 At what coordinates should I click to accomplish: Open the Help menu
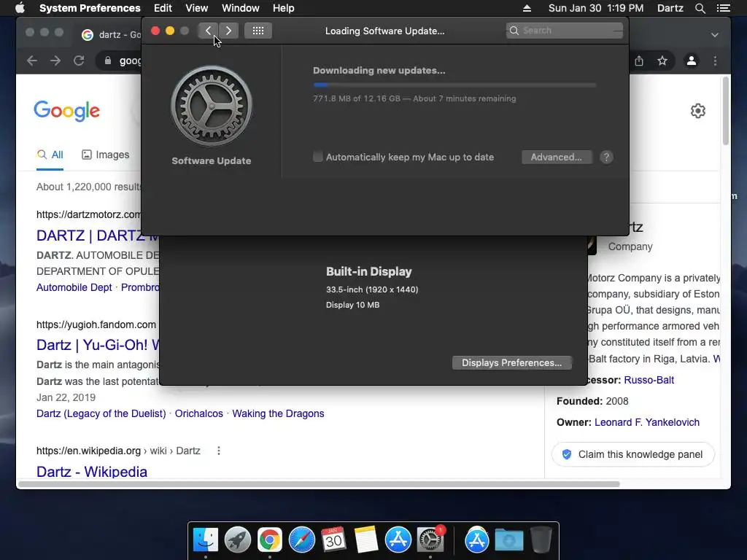point(284,8)
